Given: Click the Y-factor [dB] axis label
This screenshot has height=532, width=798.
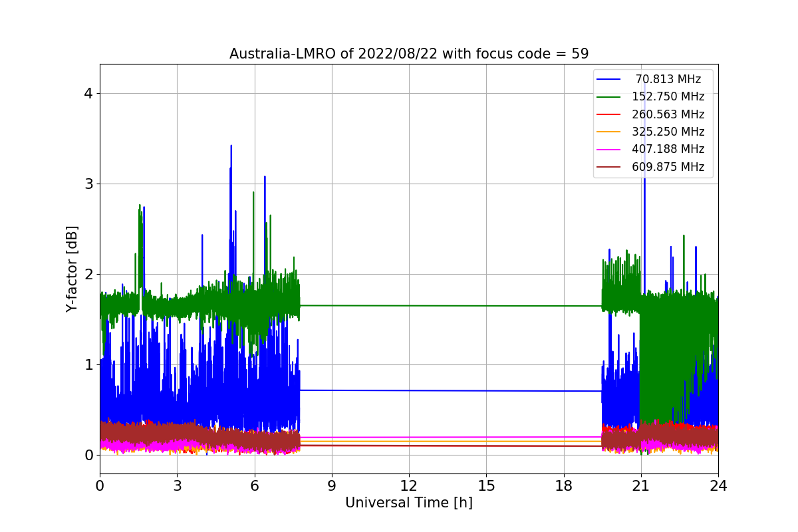Looking at the screenshot, I should pyautogui.click(x=72, y=269).
